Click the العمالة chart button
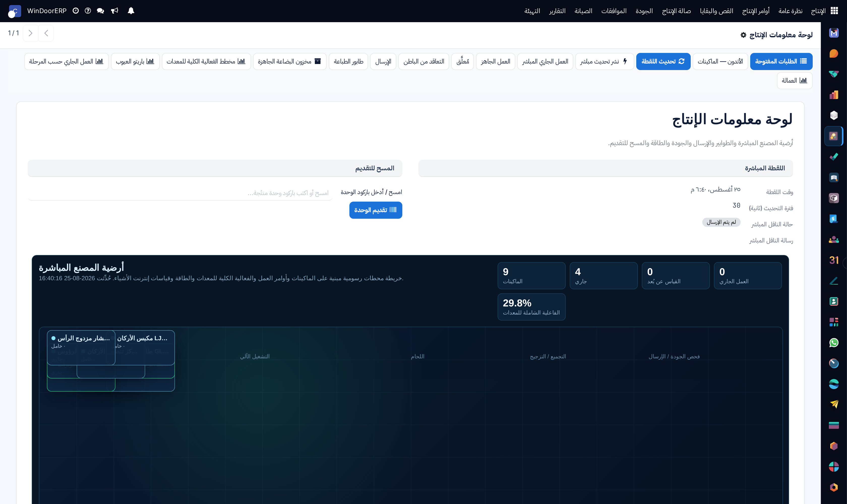This screenshot has height=504, width=847. point(794,80)
